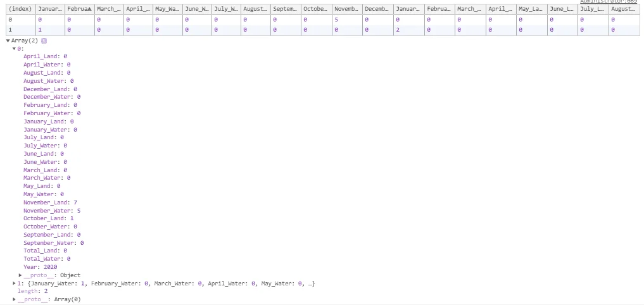Expand the __proto__: Object entry
The image size is (644, 305).
coord(20,275)
